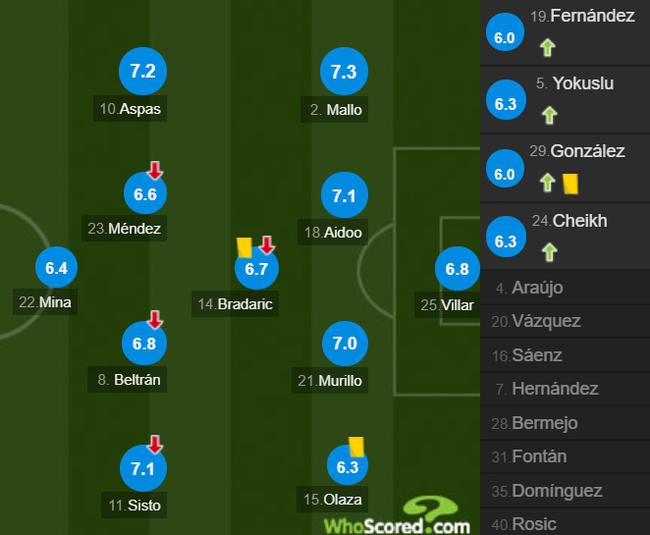Click Aspas's 7.2 rating bubble
This screenshot has height=535, width=650.
coord(143,71)
